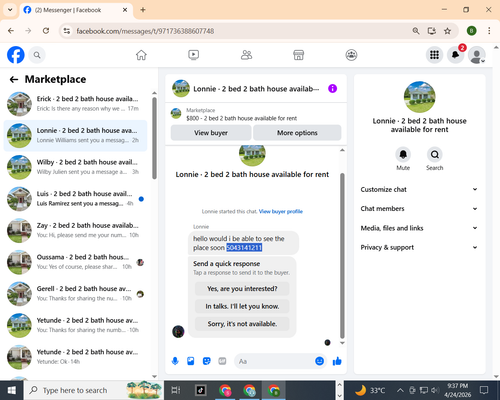Expand Customize chat section

point(419,189)
